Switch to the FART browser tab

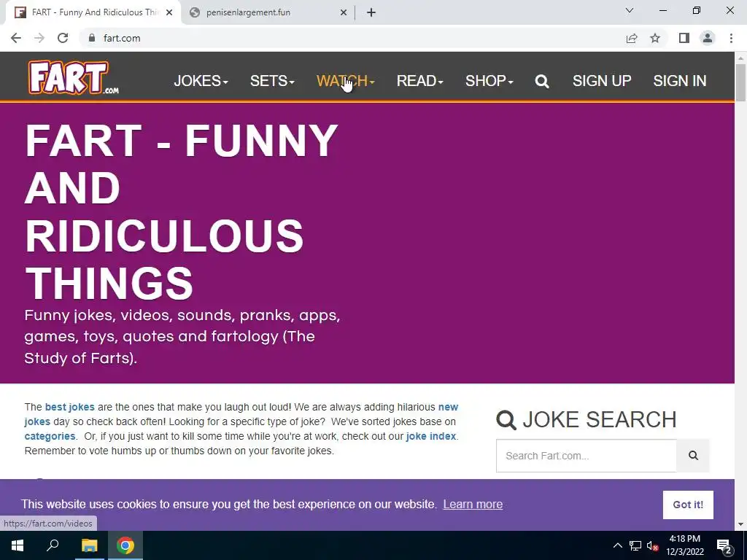point(93,12)
